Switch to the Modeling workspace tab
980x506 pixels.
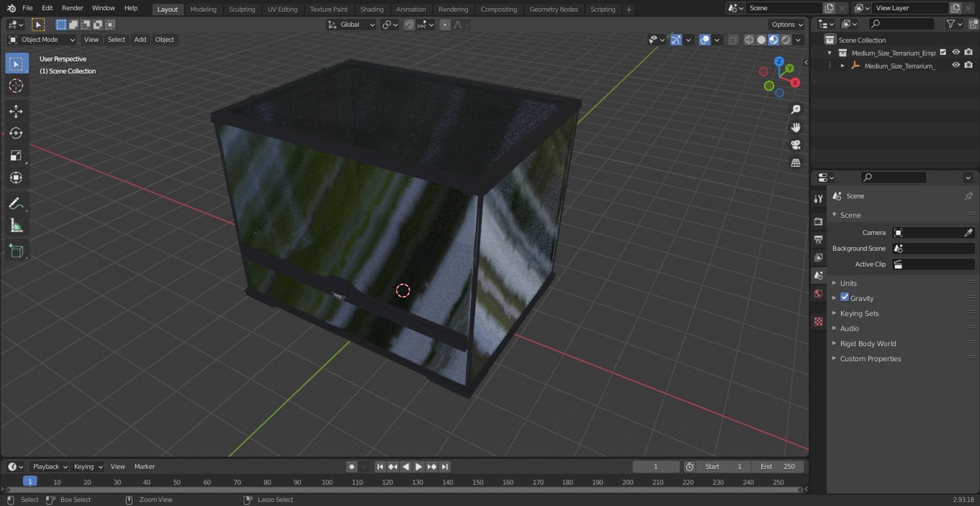pyautogui.click(x=203, y=9)
